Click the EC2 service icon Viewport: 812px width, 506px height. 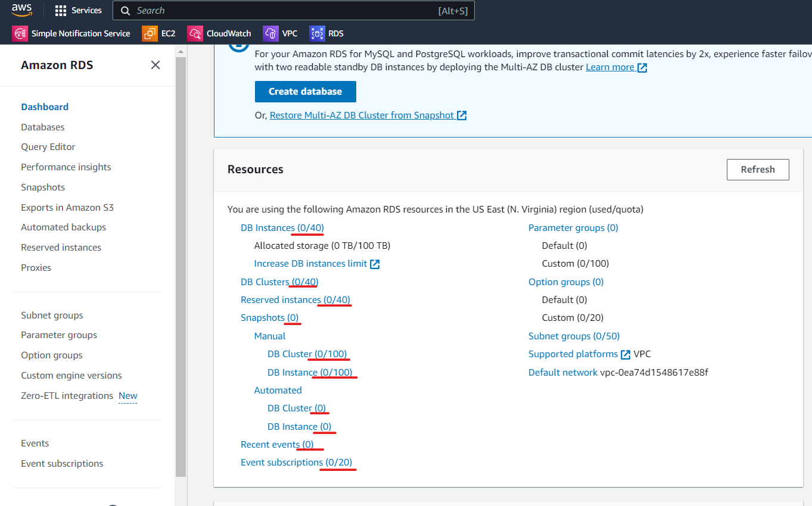pyautogui.click(x=150, y=33)
